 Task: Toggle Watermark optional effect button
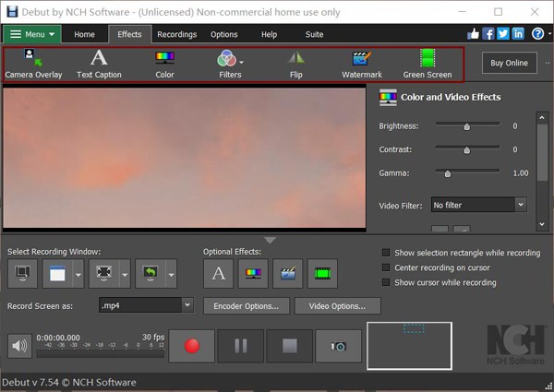[287, 273]
